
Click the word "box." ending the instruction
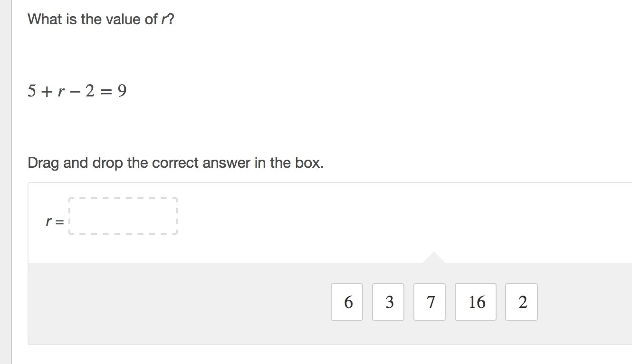pyautogui.click(x=309, y=163)
